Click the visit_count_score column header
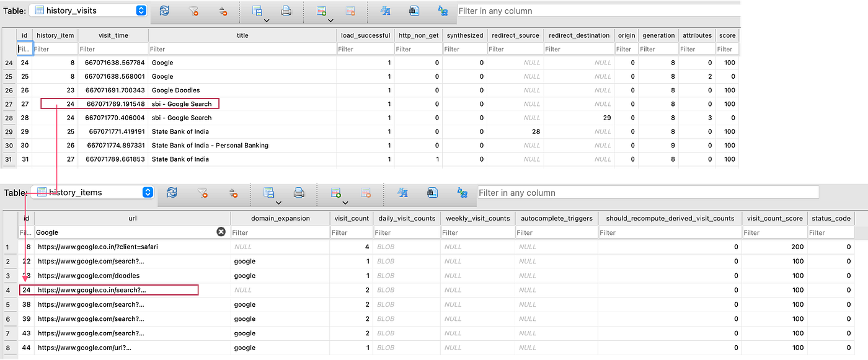Viewport: 868px width, 360px height. (774, 218)
